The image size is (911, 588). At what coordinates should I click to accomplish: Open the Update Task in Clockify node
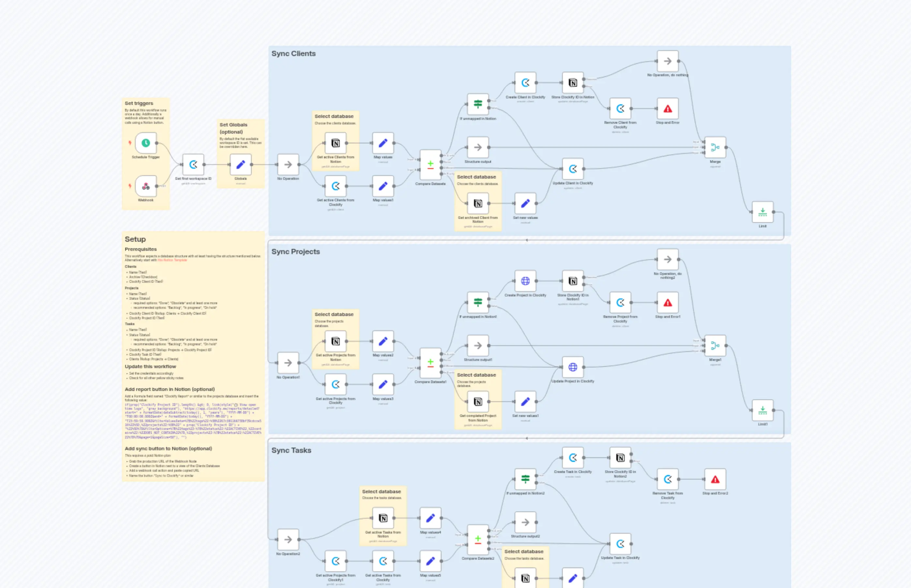[x=620, y=544]
